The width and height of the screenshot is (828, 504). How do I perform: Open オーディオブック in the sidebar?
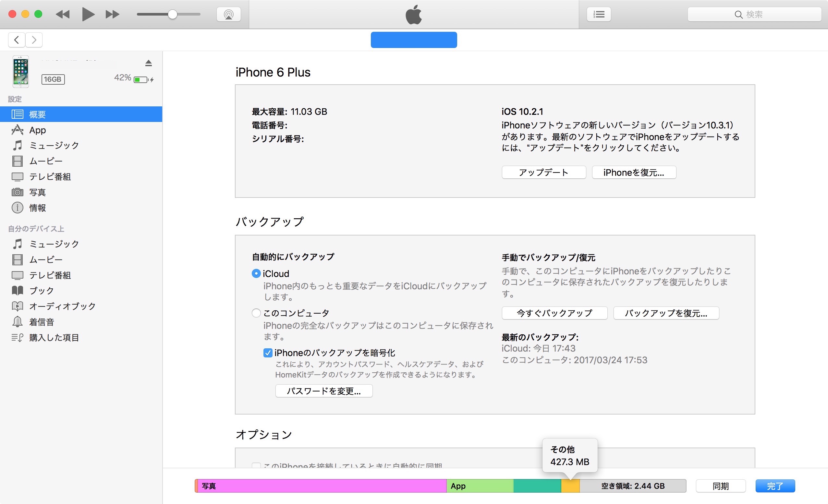pyautogui.click(x=81, y=306)
